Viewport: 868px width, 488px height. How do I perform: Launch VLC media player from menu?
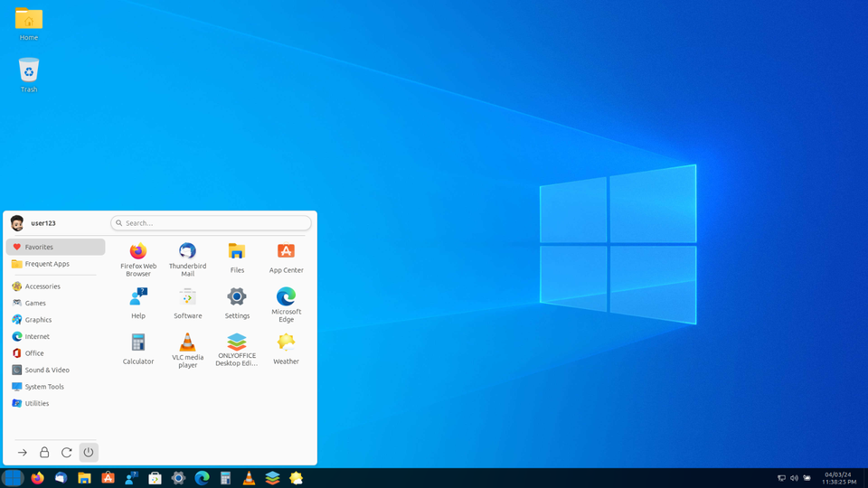point(188,351)
